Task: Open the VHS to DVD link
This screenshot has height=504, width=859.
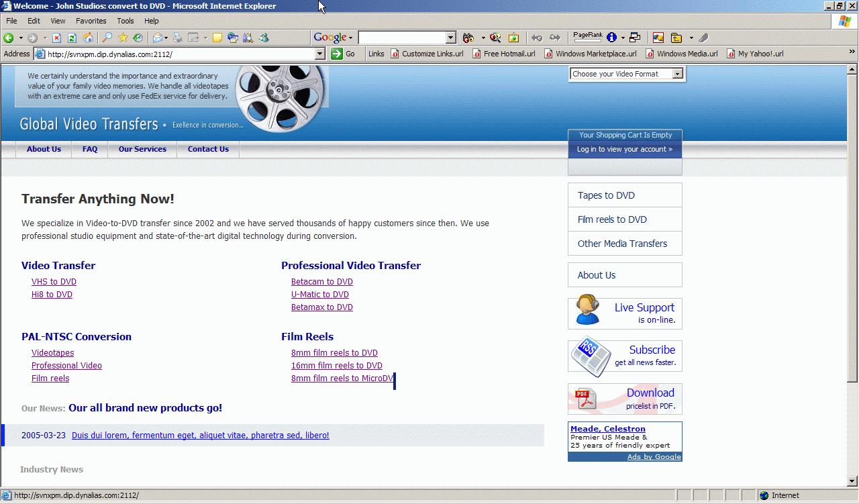Action: click(54, 282)
